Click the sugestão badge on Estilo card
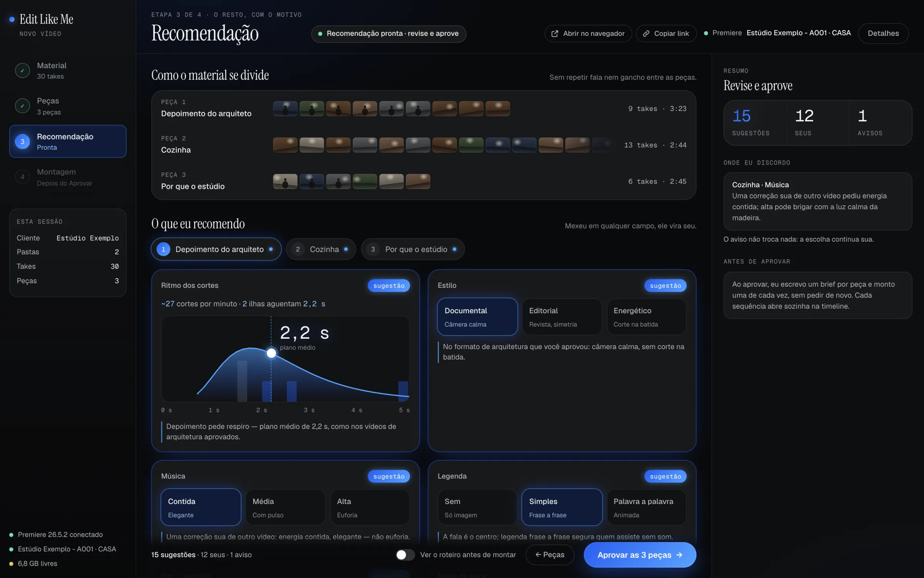This screenshot has height=578, width=924. [665, 286]
